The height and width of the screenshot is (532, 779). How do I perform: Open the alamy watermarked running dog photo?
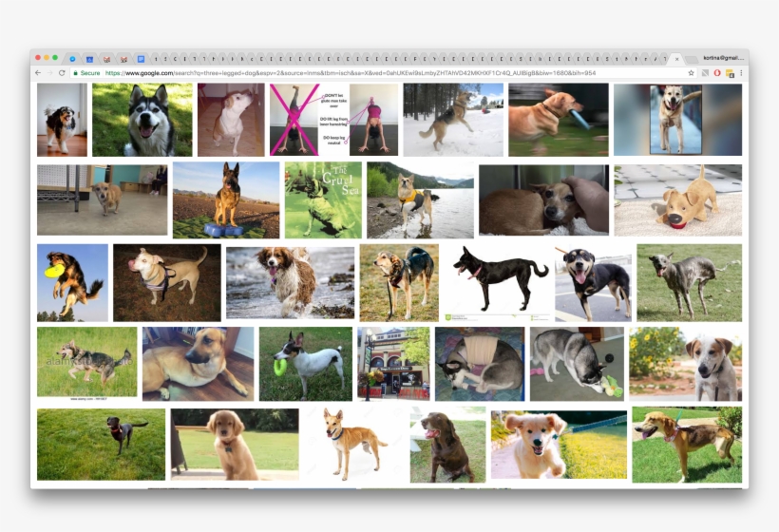(87, 364)
